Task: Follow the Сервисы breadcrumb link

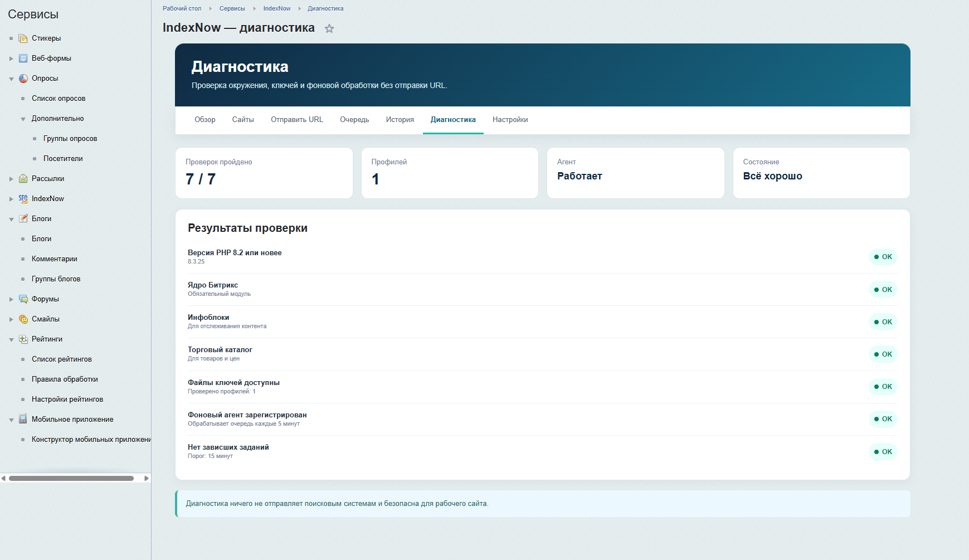Action: click(x=232, y=8)
